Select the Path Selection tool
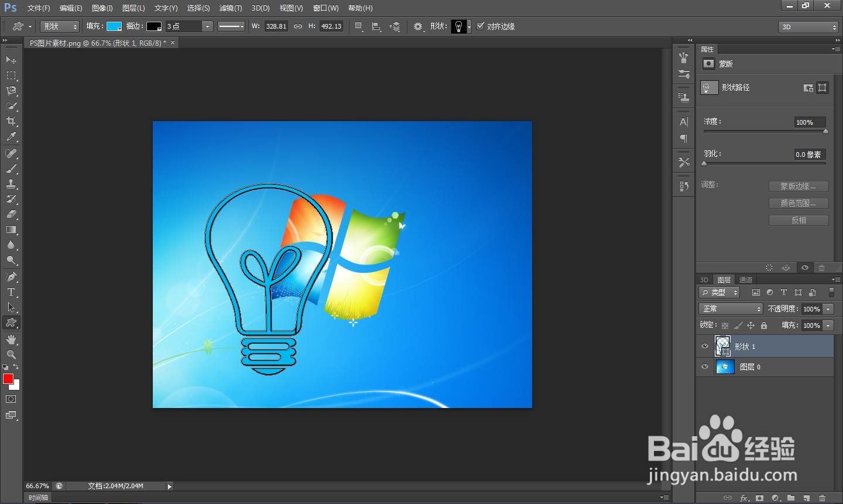The width and height of the screenshot is (843, 504). coord(11,307)
